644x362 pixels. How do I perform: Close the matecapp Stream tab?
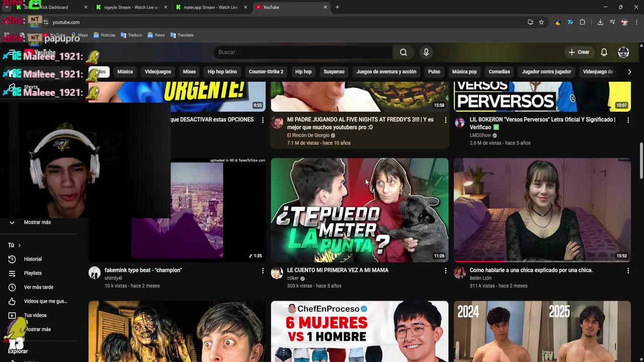246,7
